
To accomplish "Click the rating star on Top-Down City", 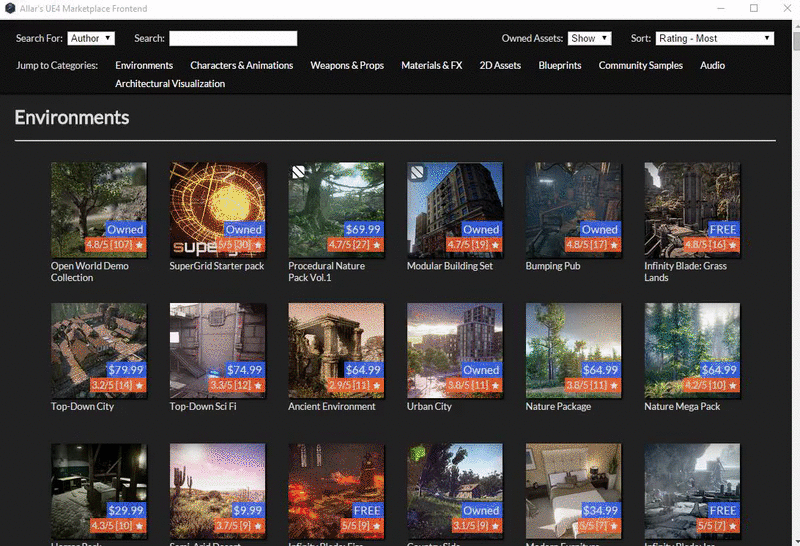I will pos(139,385).
